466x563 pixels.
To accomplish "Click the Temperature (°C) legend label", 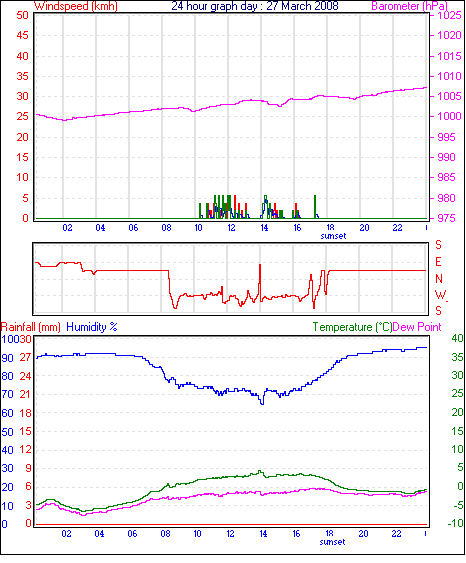I will [352, 327].
